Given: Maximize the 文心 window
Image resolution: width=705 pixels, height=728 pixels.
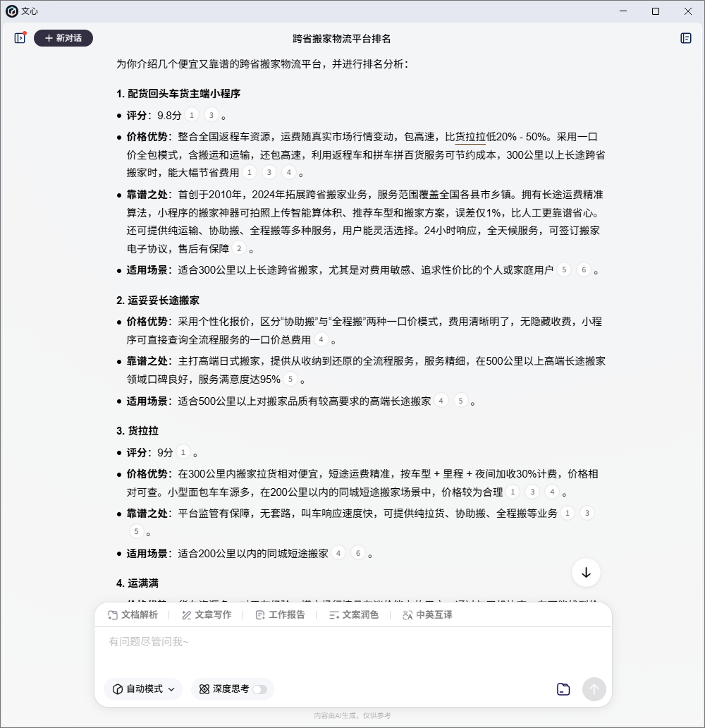Looking at the screenshot, I should (656, 11).
